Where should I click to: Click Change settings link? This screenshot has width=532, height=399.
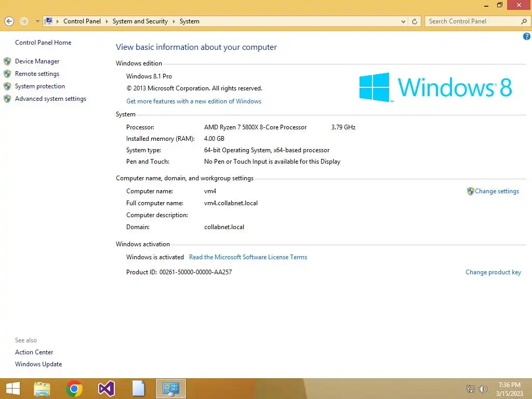pyautogui.click(x=497, y=191)
